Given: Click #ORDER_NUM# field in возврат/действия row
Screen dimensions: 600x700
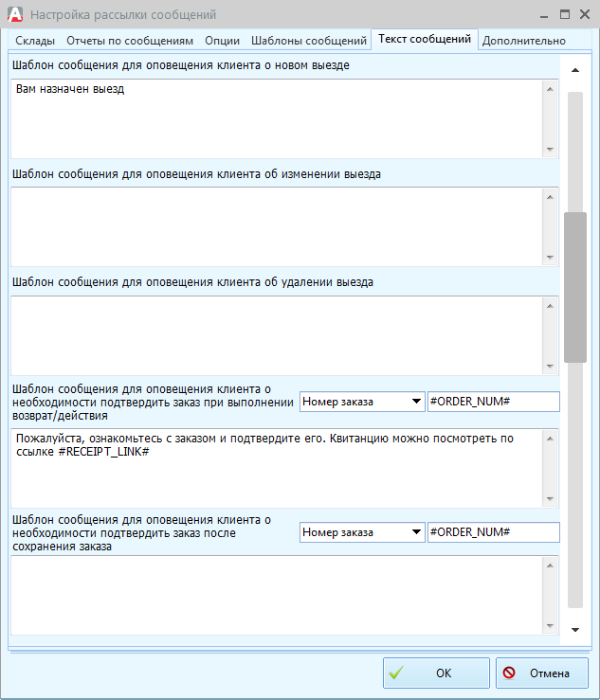Looking at the screenshot, I should pyautogui.click(x=493, y=402).
